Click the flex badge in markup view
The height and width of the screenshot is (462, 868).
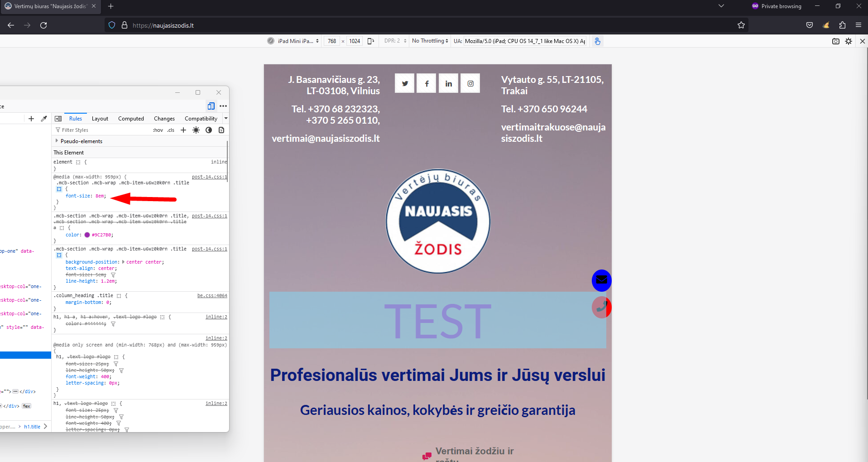pyautogui.click(x=27, y=406)
